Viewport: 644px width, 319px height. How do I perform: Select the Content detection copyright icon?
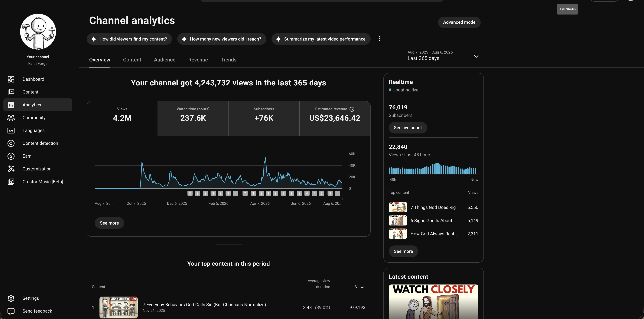11,143
